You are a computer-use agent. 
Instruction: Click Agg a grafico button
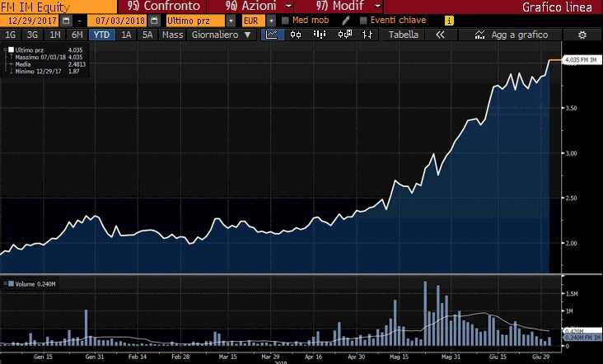pyautogui.click(x=511, y=35)
